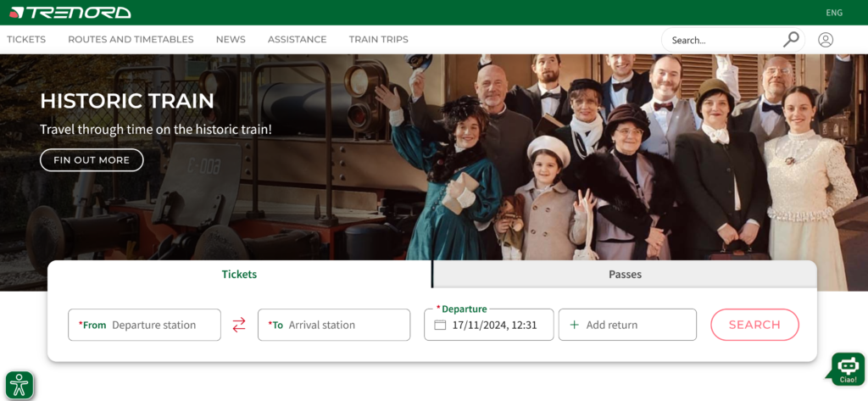
Task: Open the accessibility options icon
Action: click(x=19, y=385)
